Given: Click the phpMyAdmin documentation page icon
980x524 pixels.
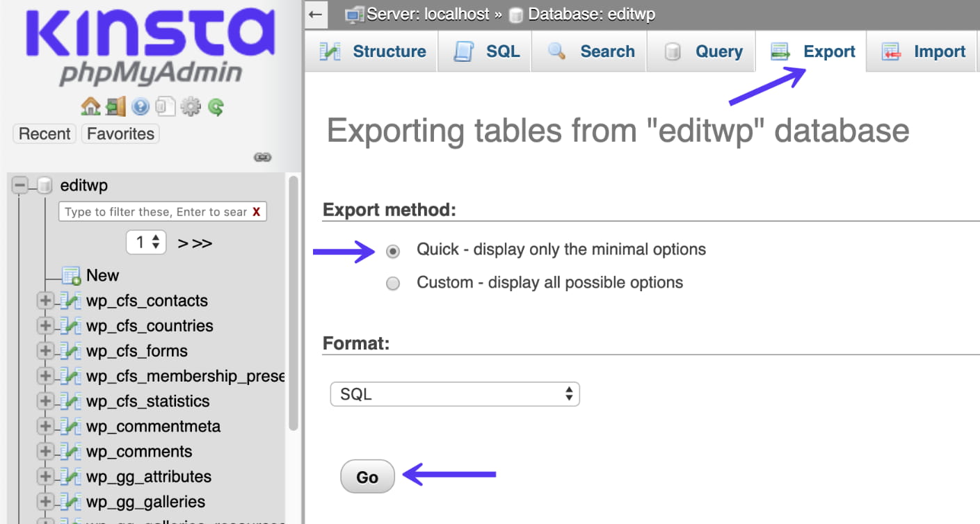Looking at the screenshot, I should [x=166, y=106].
